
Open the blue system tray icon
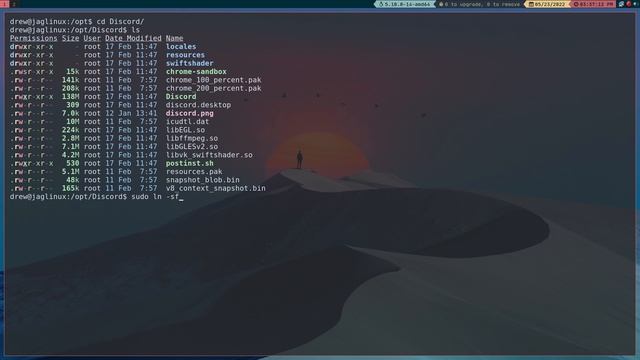pos(621,4)
